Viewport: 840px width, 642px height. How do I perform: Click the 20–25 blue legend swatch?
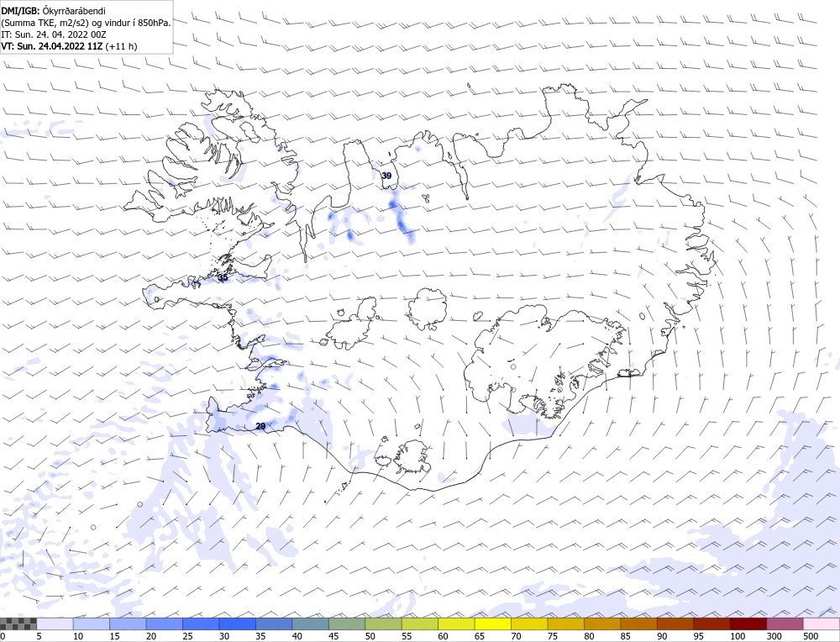point(164,624)
